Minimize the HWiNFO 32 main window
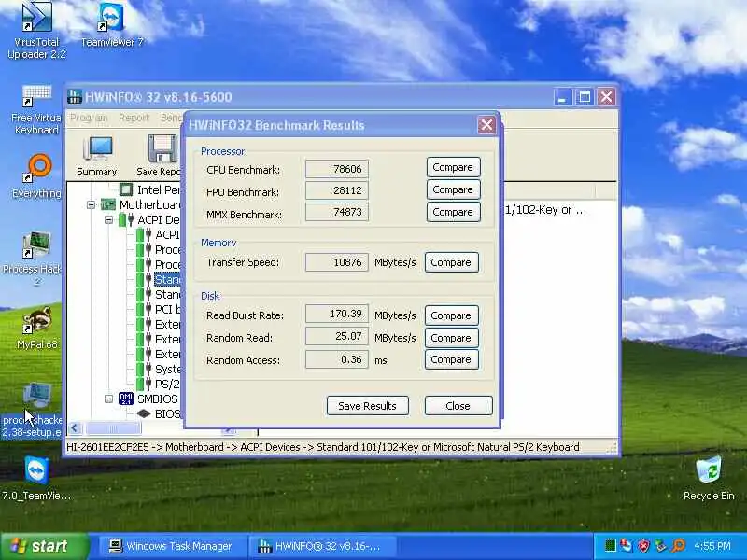This screenshot has width=747, height=560. (562, 97)
